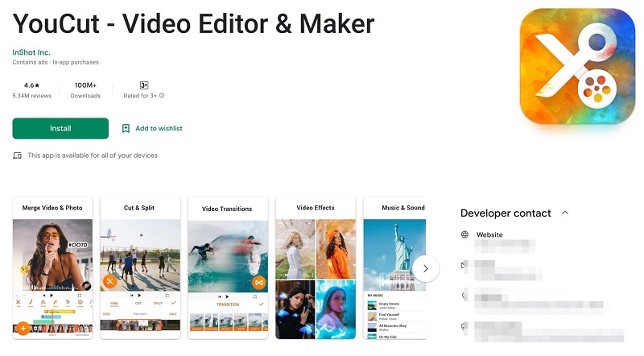Click the 5.34M reviews text
The height and width of the screenshot is (356, 644).
click(x=31, y=96)
